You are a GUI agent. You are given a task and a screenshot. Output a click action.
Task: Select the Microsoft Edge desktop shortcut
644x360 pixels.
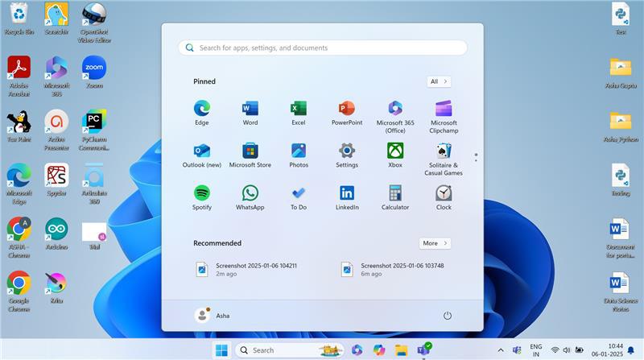[19, 184]
